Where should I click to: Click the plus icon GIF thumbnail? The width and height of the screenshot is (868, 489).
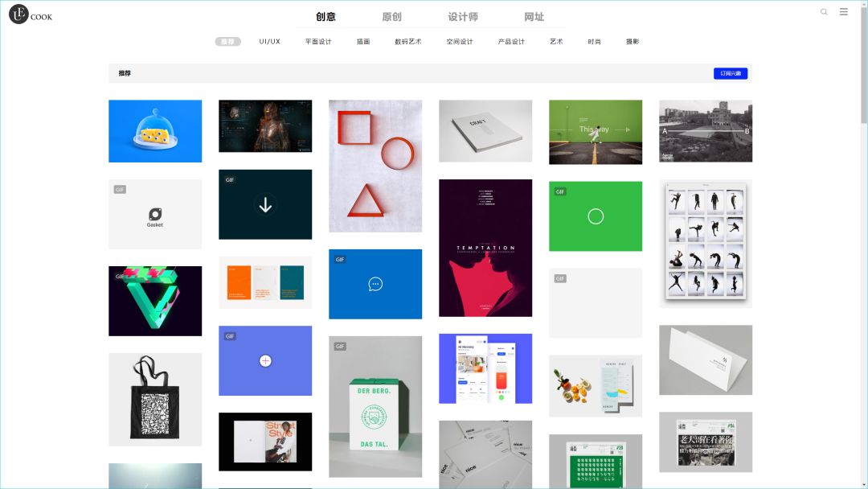(x=265, y=360)
